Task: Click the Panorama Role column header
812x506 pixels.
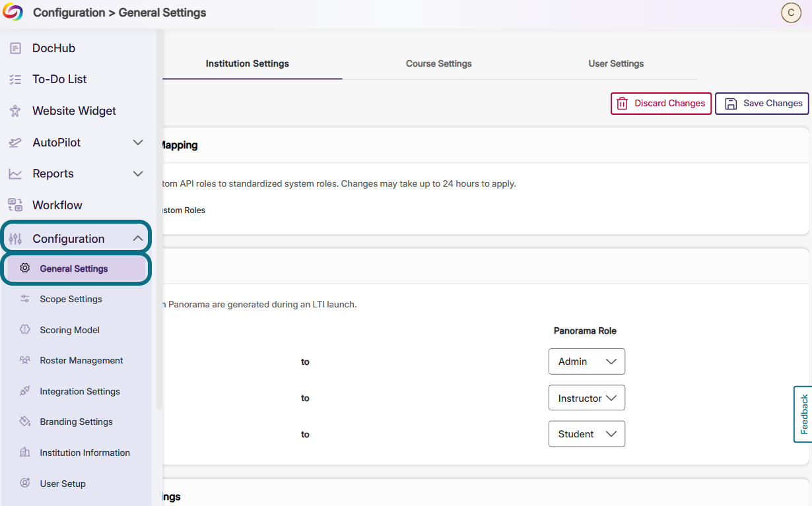Action: coord(585,331)
